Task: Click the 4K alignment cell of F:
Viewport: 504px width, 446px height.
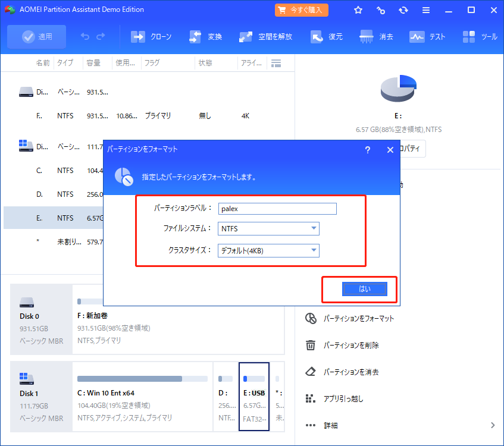Action: tap(245, 116)
